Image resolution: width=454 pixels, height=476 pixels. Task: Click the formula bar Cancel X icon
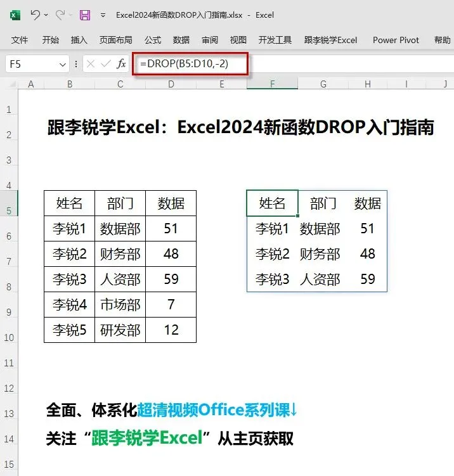pyautogui.click(x=91, y=64)
